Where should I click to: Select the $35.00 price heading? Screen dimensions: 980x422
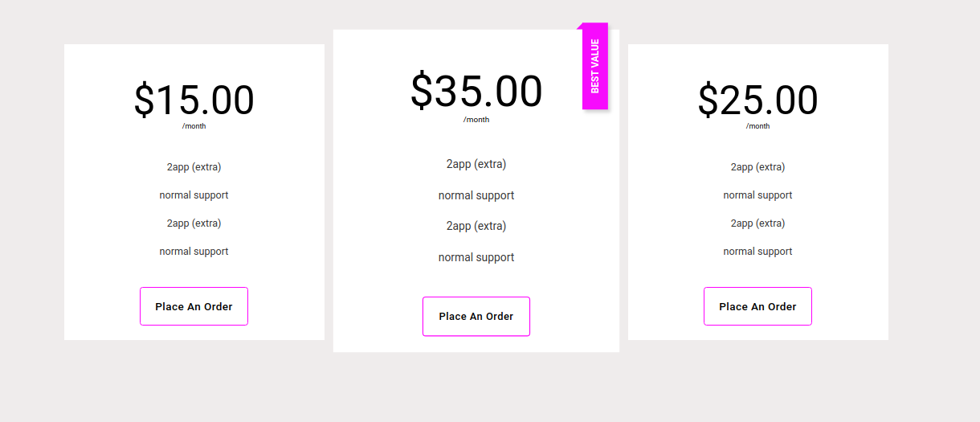pos(476,90)
